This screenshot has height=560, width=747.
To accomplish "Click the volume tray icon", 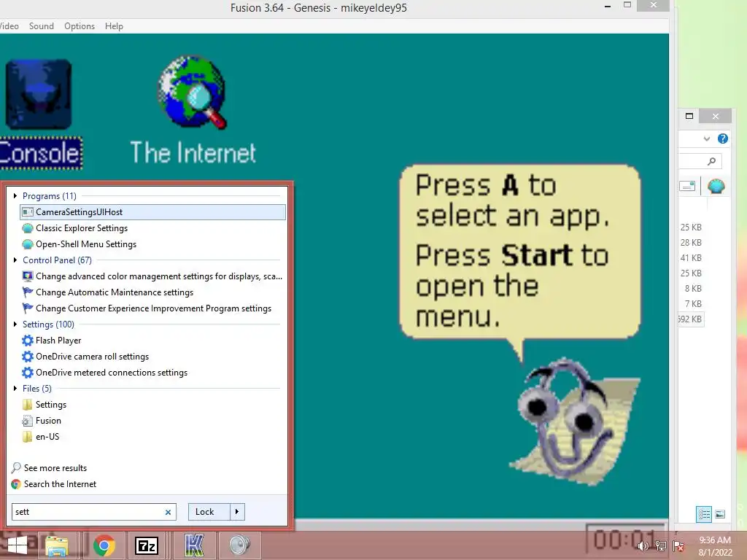I will tap(643, 547).
